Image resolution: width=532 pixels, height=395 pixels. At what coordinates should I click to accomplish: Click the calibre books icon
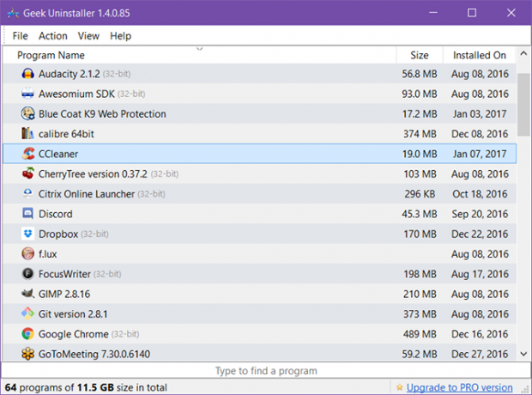point(27,133)
